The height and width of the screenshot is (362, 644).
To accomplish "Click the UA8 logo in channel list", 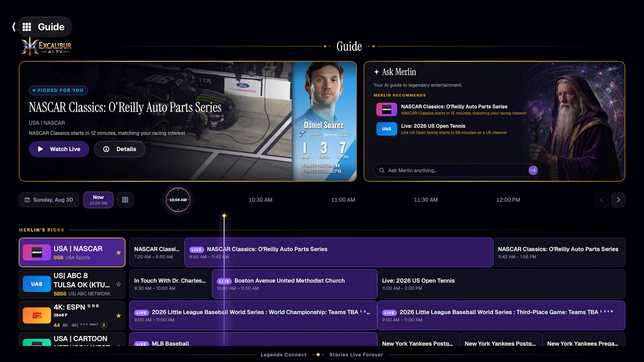I will (37, 284).
